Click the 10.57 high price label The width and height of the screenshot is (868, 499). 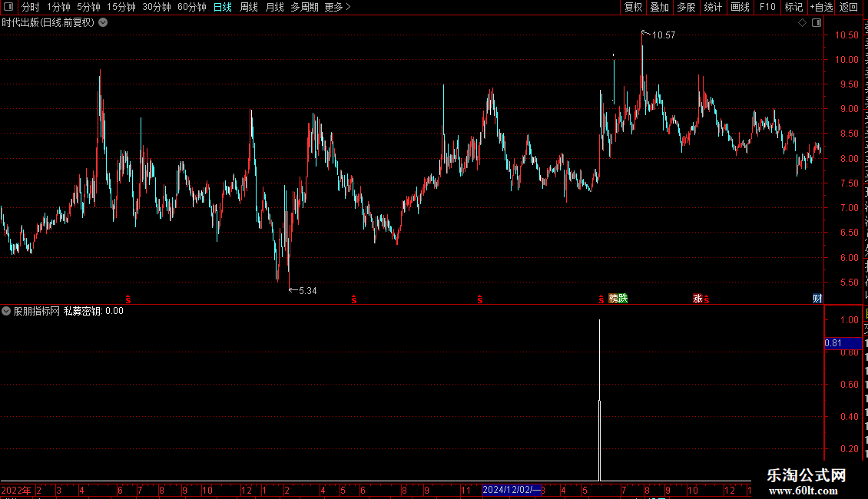[x=663, y=35]
